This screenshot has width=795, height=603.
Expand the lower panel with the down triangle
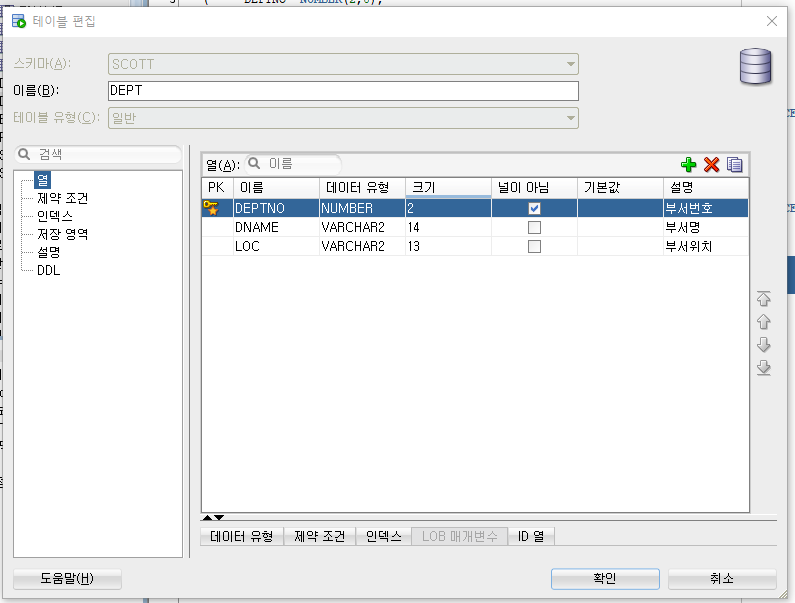[219, 517]
